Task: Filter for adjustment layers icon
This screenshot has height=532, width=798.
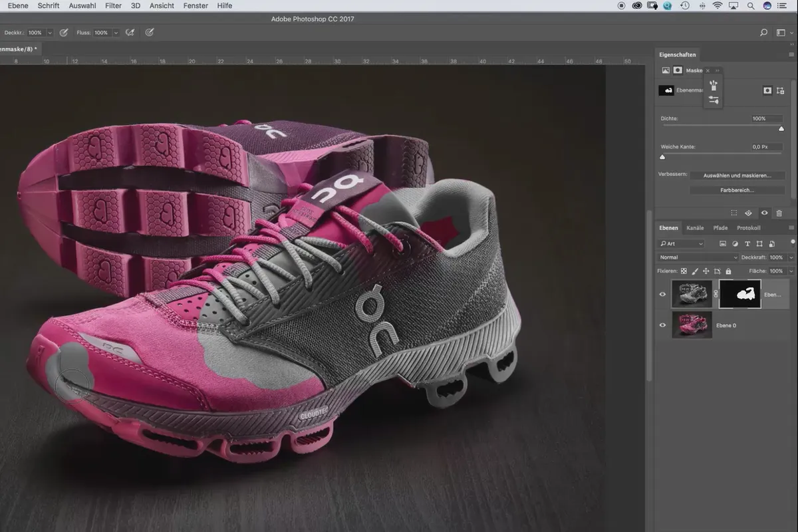Action: click(x=735, y=244)
